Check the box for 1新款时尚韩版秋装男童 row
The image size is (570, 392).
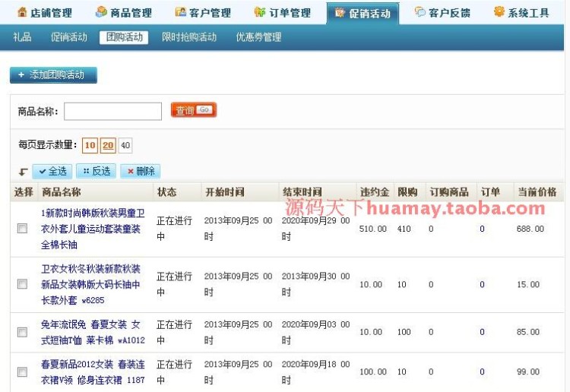22,228
